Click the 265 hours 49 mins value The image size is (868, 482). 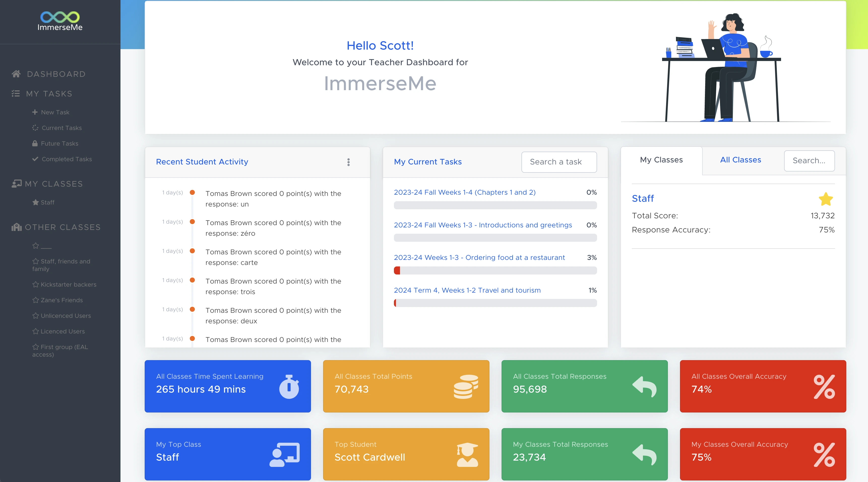pos(201,389)
